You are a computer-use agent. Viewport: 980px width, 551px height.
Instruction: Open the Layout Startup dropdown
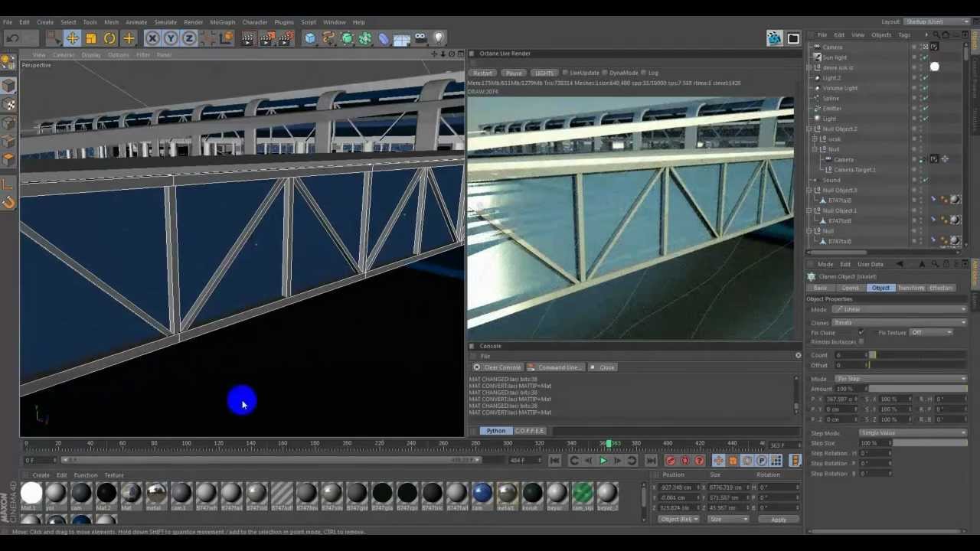coord(938,22)
